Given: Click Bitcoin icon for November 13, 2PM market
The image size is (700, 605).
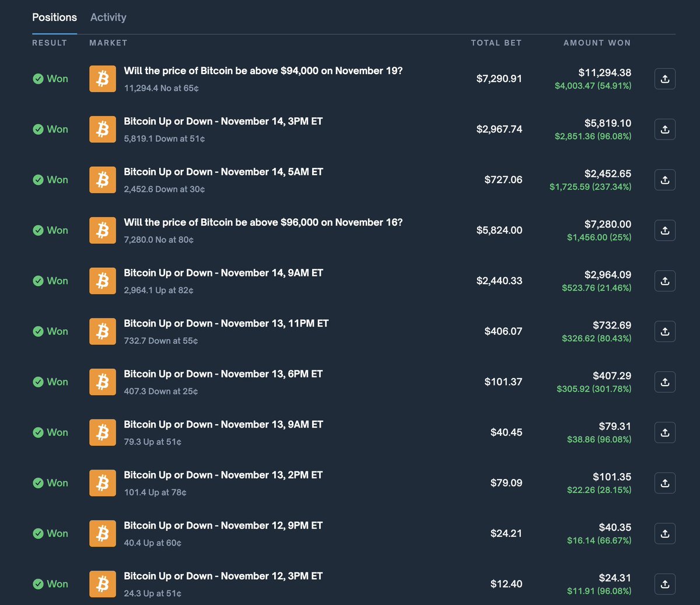Looking at the screenshot, I should [103, 483].
